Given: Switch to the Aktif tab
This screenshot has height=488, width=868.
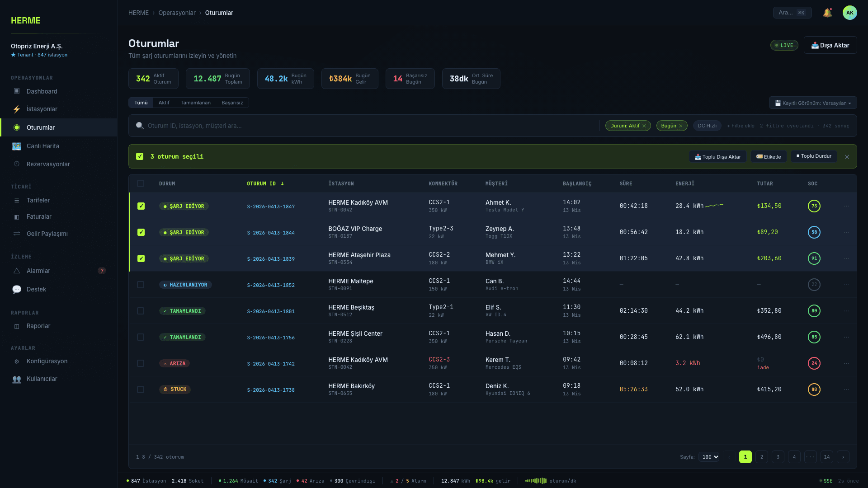Looking at the screenshot, I should click(x=164, y=103).
